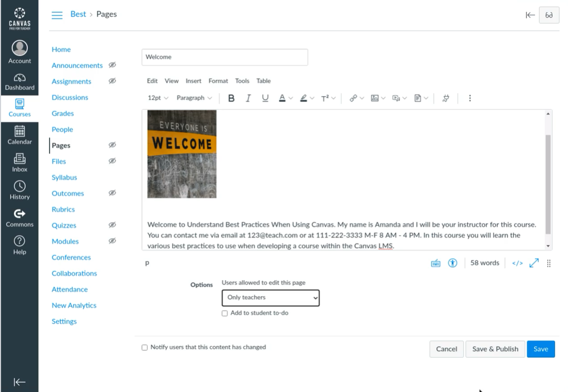Image resolution: width=568 pixels, height=392 pixels.
Task: Apply italic formatting
Action: tap(248, 98)
